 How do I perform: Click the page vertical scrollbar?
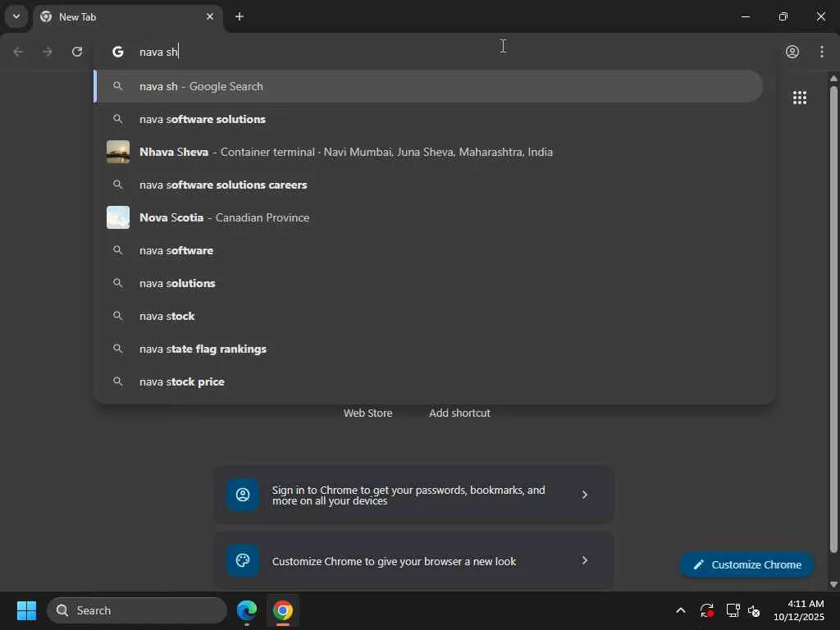pyautogui.click(x=833, y=319)
